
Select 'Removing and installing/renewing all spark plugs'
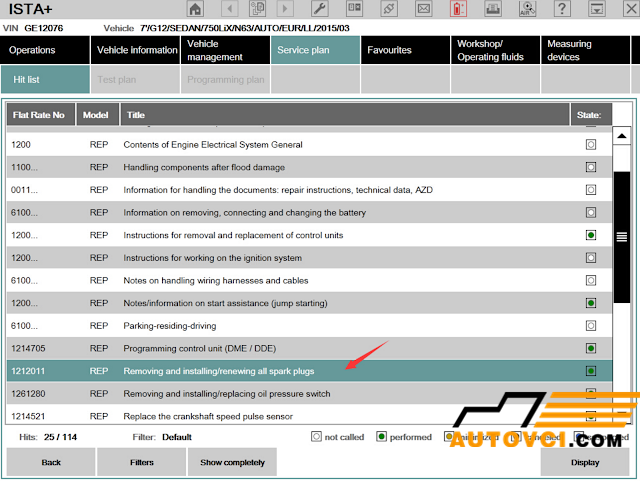pyautogui.click(x=309, y=371)
